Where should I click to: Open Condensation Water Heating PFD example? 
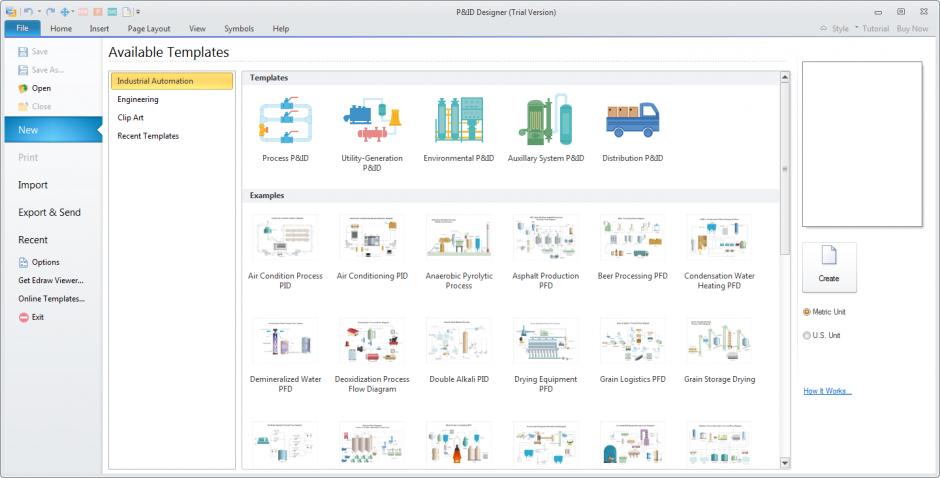tap(719, 252)
